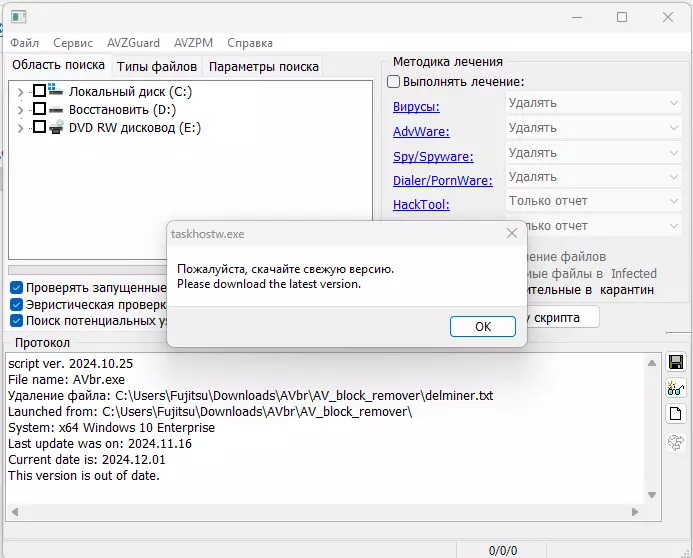Tick the checkbox for Локальный диск (C:)
This screenshot has width=693, height=558.
point(40,91)
